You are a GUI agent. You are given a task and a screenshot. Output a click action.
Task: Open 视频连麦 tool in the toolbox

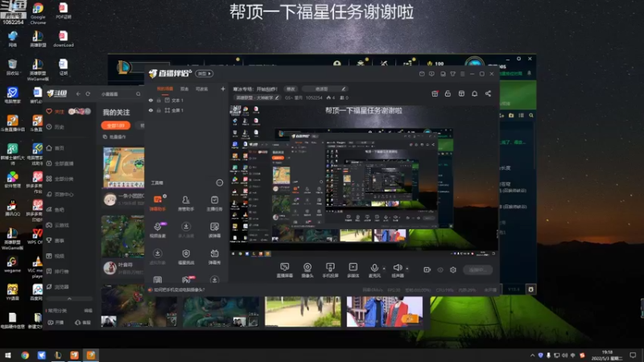pos(158,230)
